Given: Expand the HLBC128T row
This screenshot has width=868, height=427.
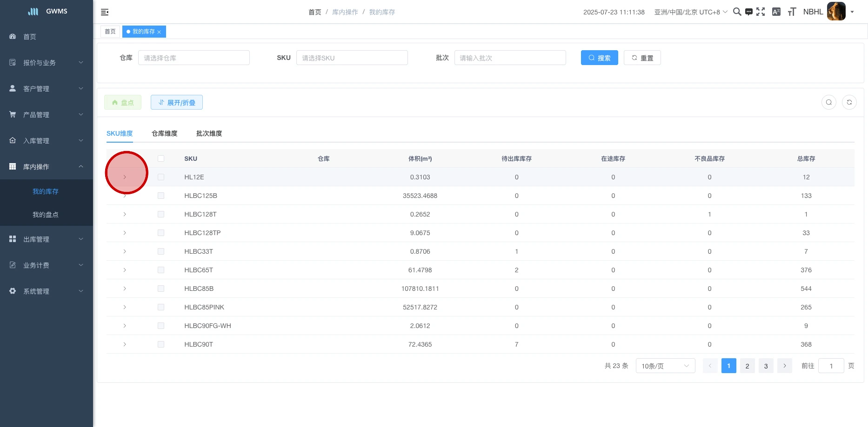Looking at the screenshot, I should 125,214.
